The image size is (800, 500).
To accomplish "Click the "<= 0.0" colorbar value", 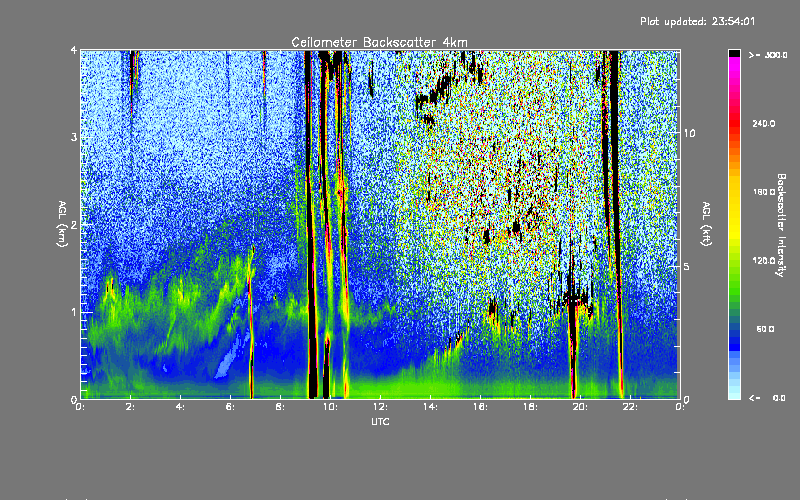I will pos(768,398).
